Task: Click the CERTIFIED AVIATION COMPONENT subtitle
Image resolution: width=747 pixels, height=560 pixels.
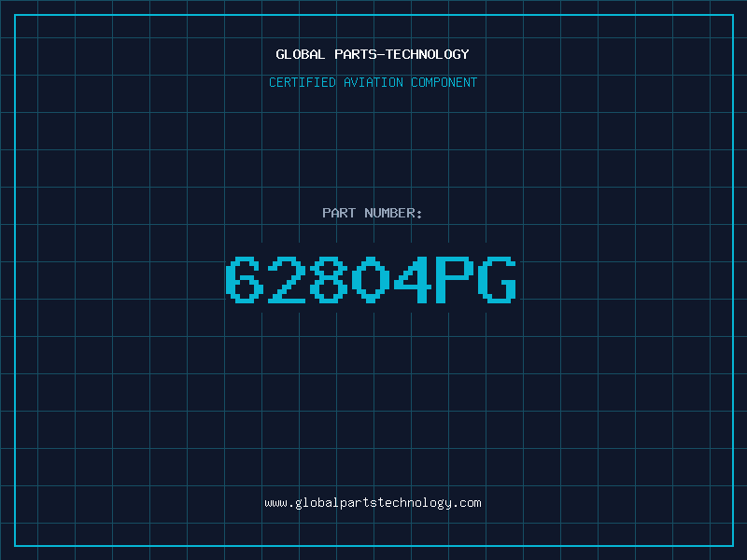Action: click(x=373, y=82)
